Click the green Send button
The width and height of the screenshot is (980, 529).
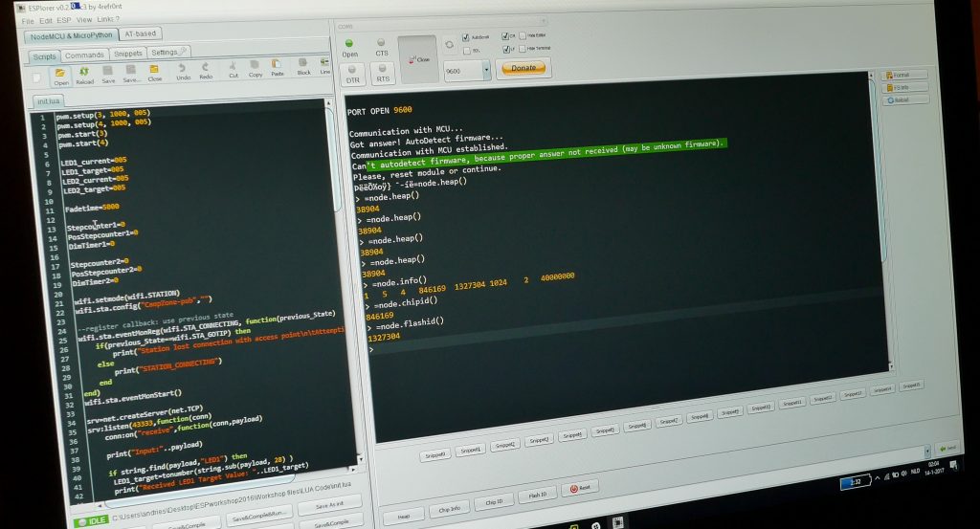pyautogui.click(x=948, y=449)
